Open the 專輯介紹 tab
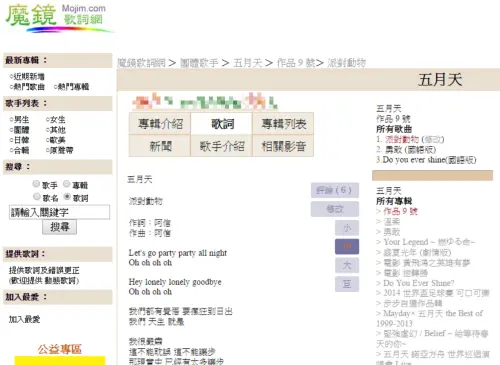 pos(160,124)
